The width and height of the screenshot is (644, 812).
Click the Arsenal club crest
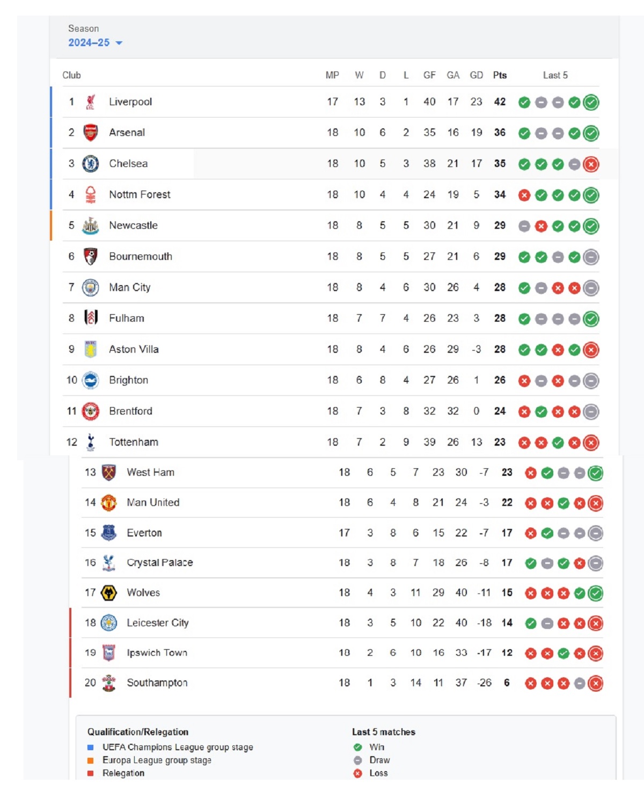[90, 133]
